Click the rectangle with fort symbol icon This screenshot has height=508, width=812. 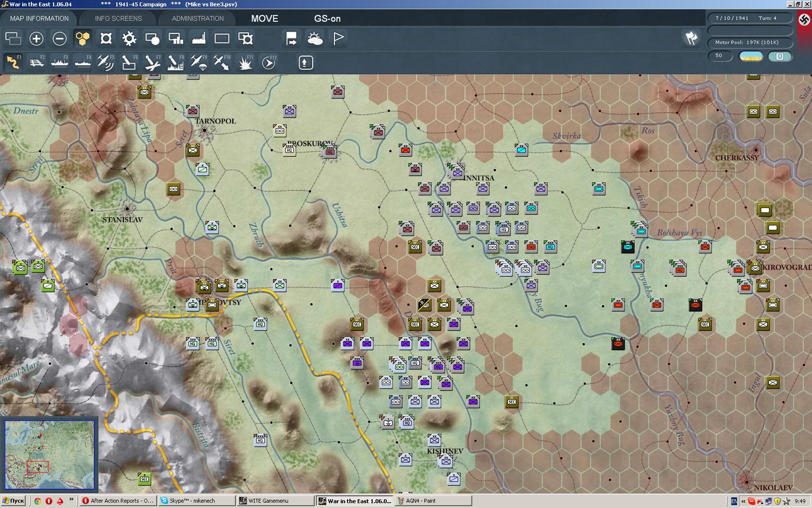[245, 38]
